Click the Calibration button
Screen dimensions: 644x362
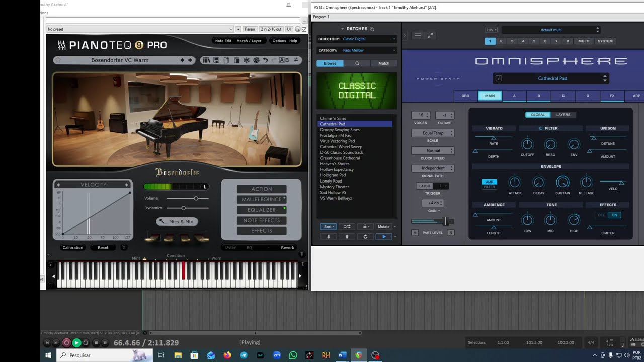click(x=73, y=247)
